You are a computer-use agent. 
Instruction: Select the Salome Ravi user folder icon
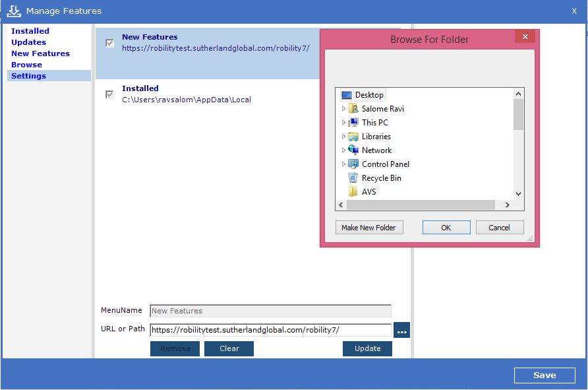(353, 109)
